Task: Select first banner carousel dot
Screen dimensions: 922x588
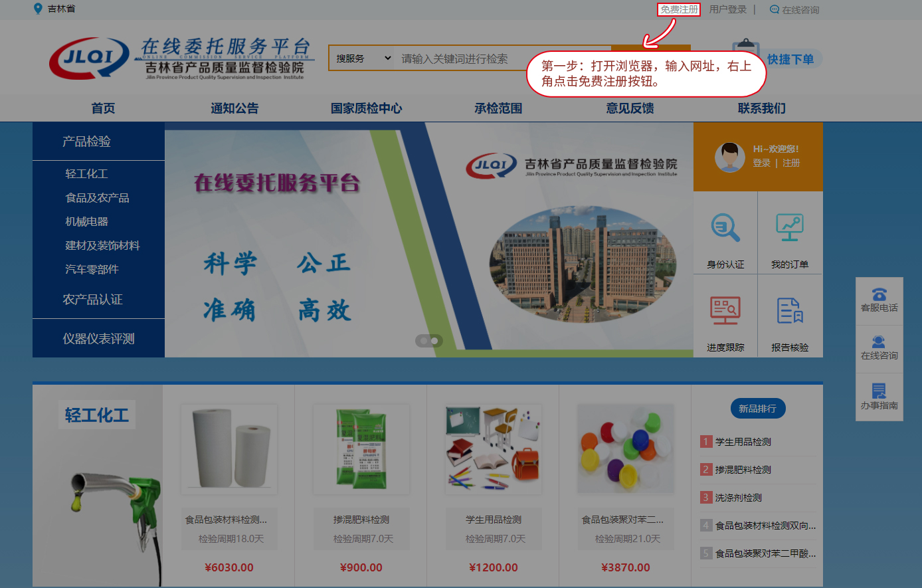Action: pyautogui.click(x=422, y=341)
